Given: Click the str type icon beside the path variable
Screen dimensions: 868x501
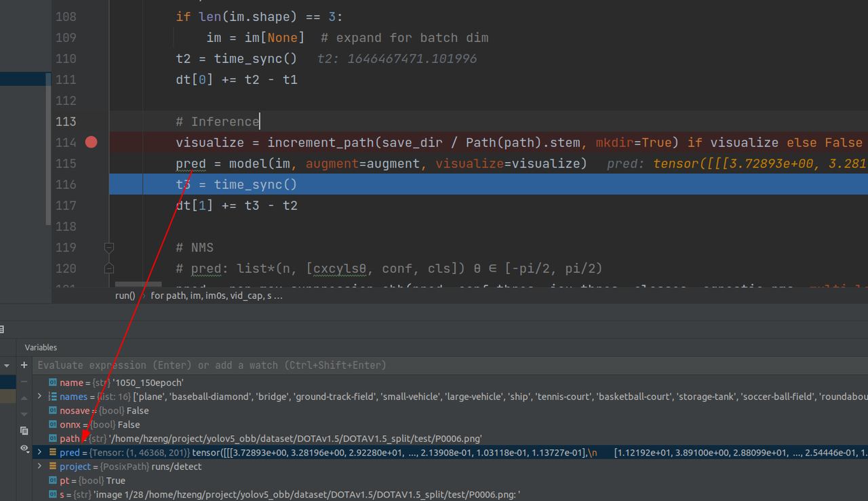Looking at the screenshot, I should (53, 439).
